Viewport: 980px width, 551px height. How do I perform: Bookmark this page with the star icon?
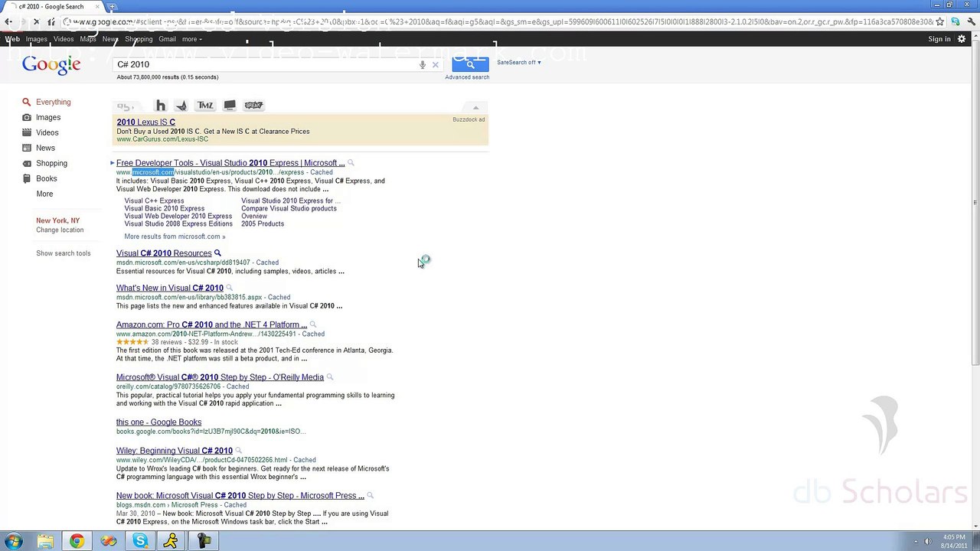tap(940, 21)
